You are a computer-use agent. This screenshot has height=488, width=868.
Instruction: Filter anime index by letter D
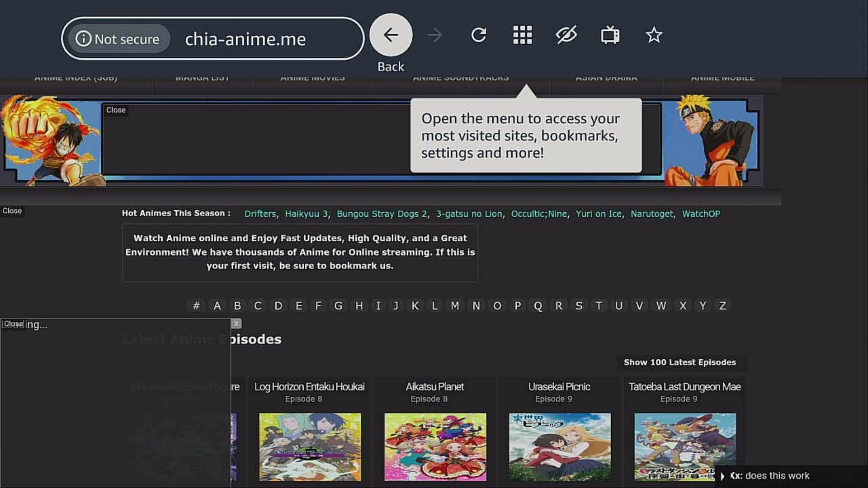(278, 306)
